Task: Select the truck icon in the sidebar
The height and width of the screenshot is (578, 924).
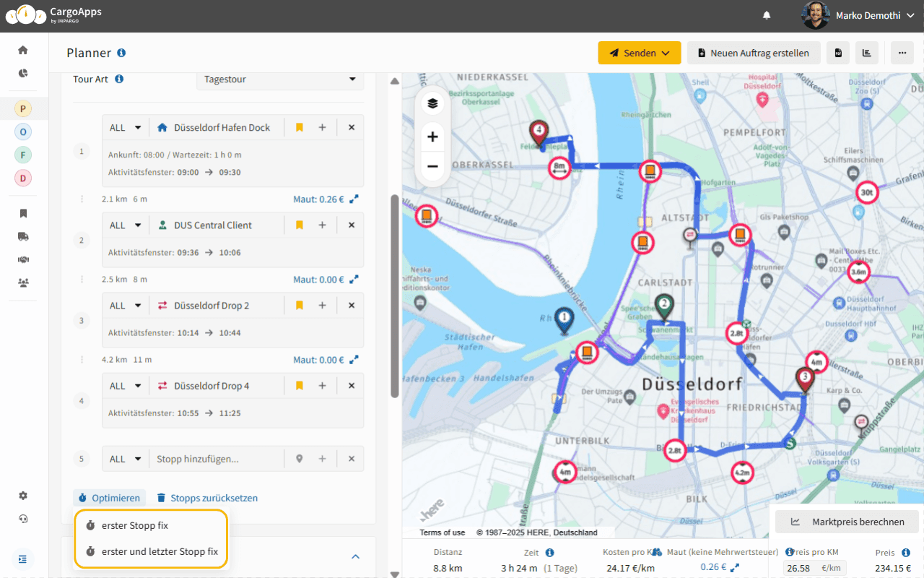Action: pyautogui.click(x=22, y=236)
